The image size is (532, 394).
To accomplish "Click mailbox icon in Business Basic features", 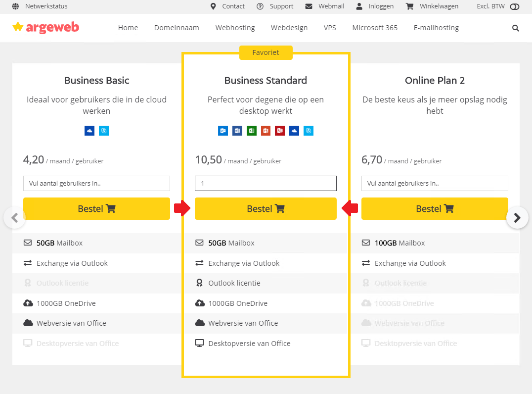I will point(28,243).
